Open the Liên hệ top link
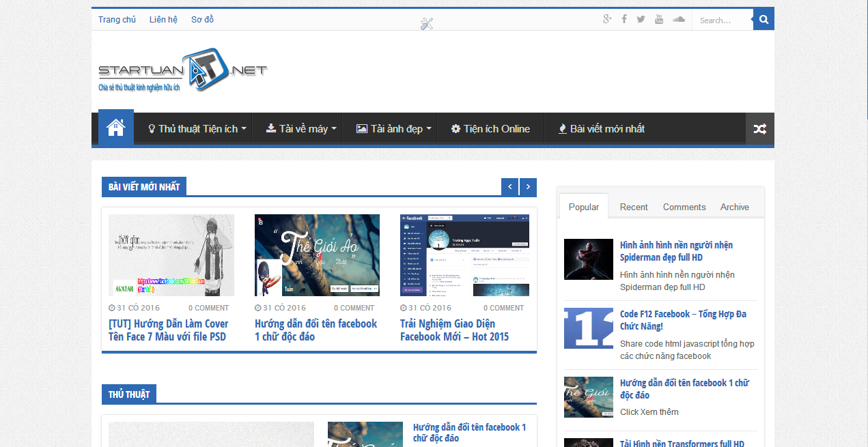 pos(163,20)
